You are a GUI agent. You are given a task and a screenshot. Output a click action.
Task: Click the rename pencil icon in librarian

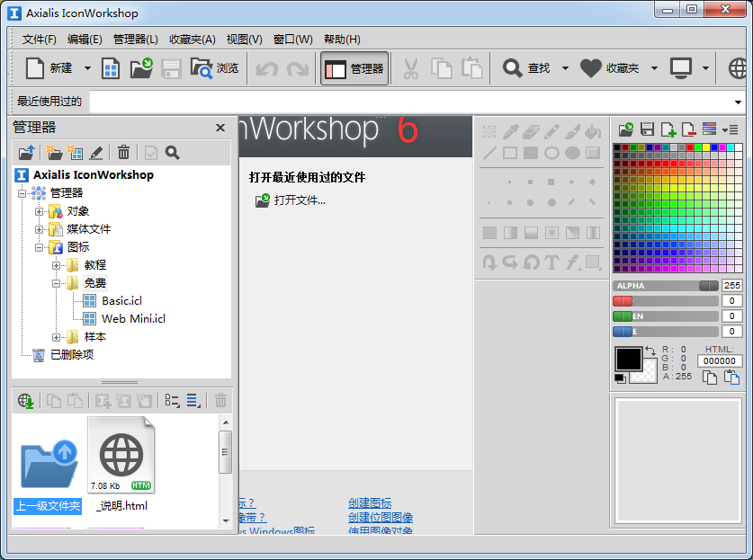tap(96, 153)
